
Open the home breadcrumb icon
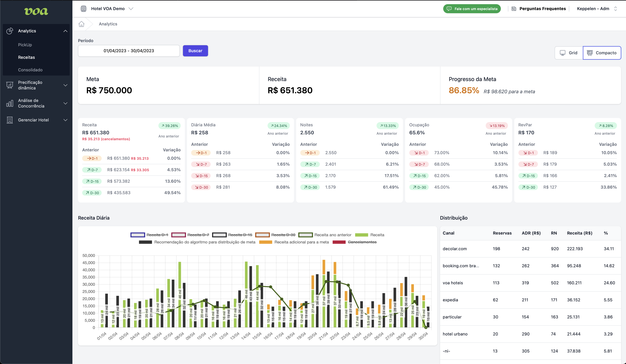tap(81, 24)
